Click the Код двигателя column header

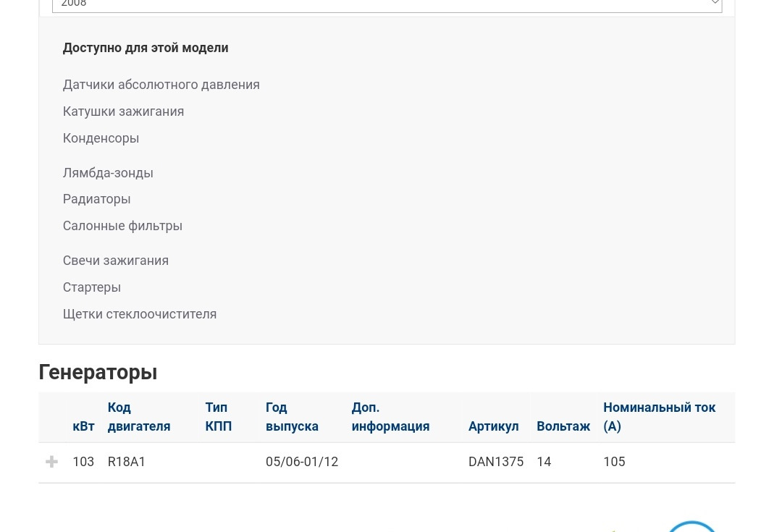click(x=139, y=417)
